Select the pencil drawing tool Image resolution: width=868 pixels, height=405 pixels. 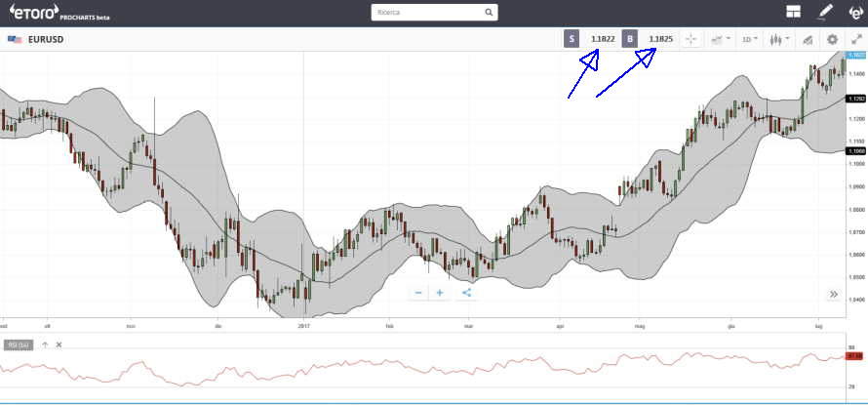click(x=825, y=13)
